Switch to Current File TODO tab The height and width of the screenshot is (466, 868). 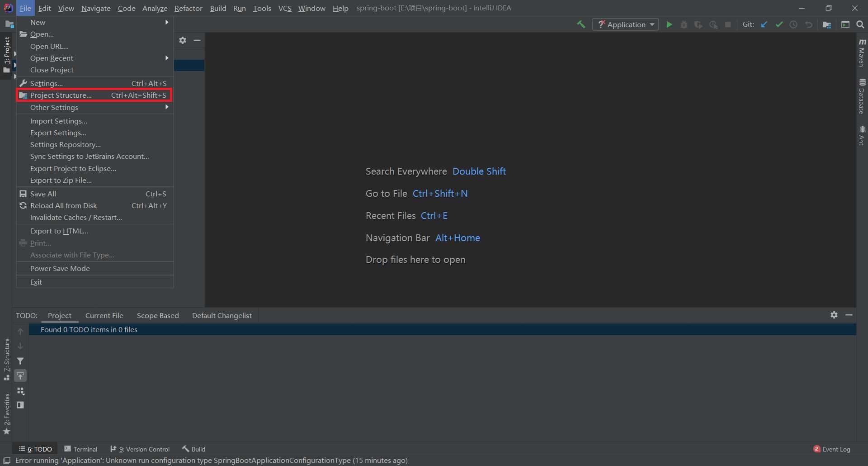[x=104, y=315]
